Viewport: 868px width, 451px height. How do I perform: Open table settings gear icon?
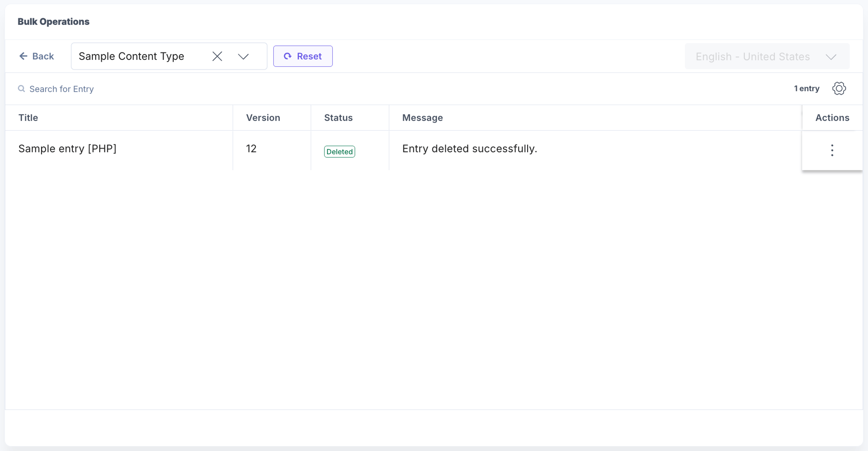[x=839, y=88]
